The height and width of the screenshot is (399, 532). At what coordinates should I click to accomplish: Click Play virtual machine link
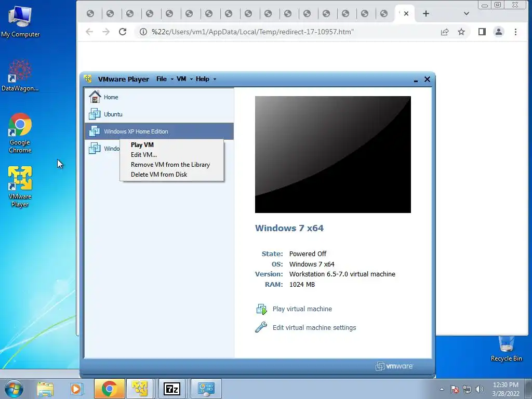pos(302,309)
